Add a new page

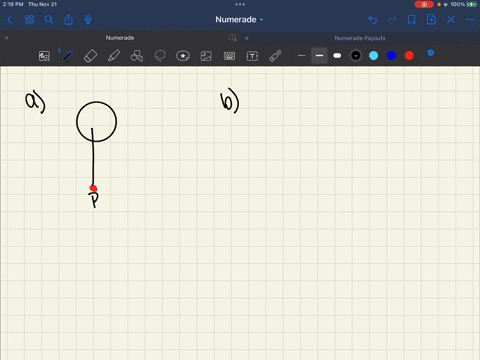pyautogui.click(x=431, y=20)
